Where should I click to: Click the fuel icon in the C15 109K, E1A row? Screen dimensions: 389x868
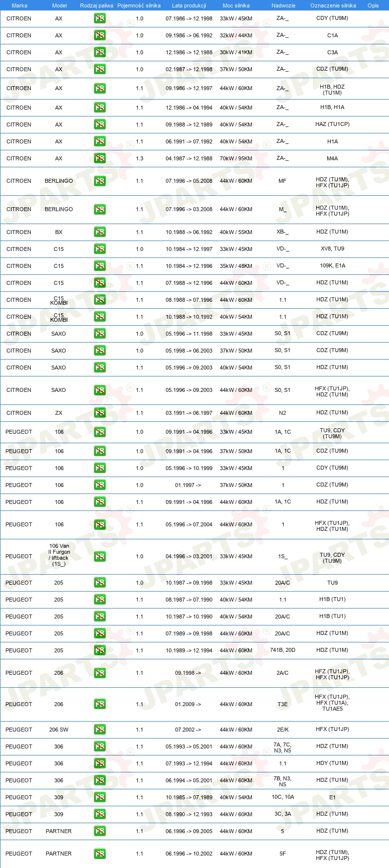(99, 266)
